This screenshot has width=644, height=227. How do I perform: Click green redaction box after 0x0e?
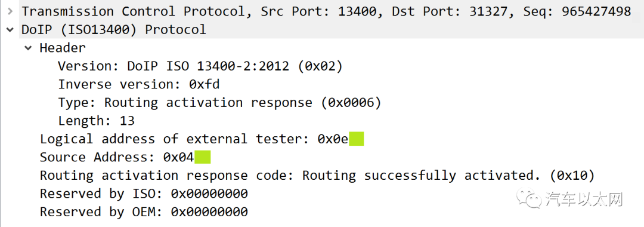click(x=357, y=139)
